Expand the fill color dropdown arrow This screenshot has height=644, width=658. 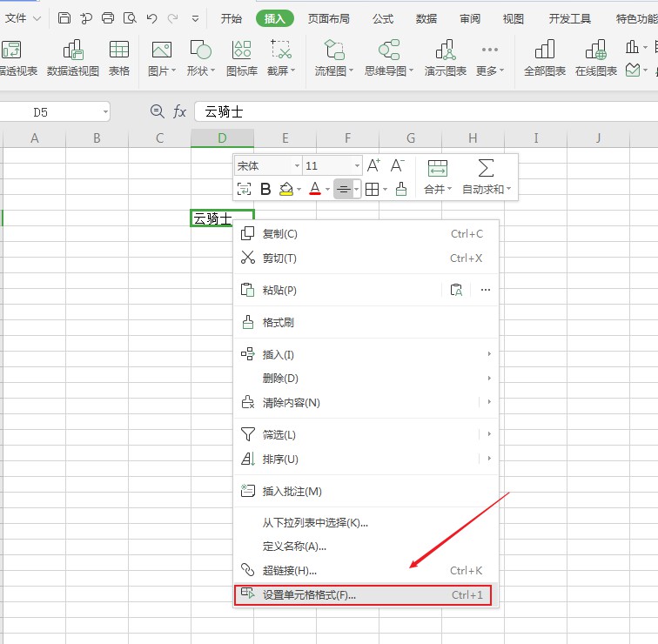(299, 189)
